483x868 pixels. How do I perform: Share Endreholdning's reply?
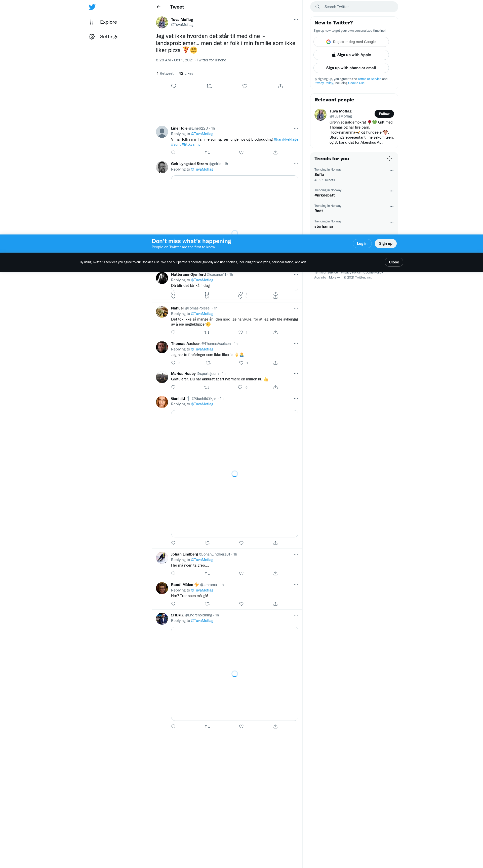pyautogui.click(x=275, y=727)
